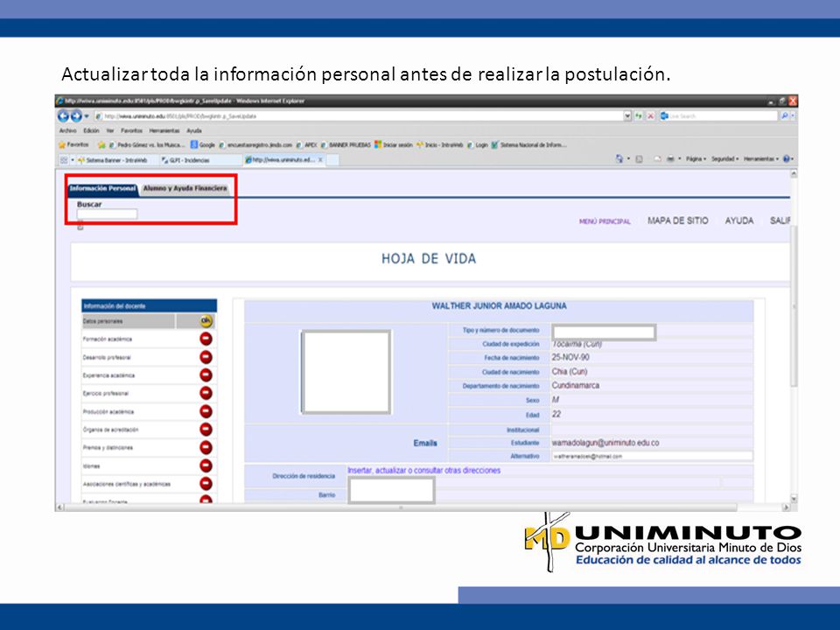This screenshot has width=840, height=630.
Task: Open the Página dropdown menu
Action: click(x=696, y=159)
